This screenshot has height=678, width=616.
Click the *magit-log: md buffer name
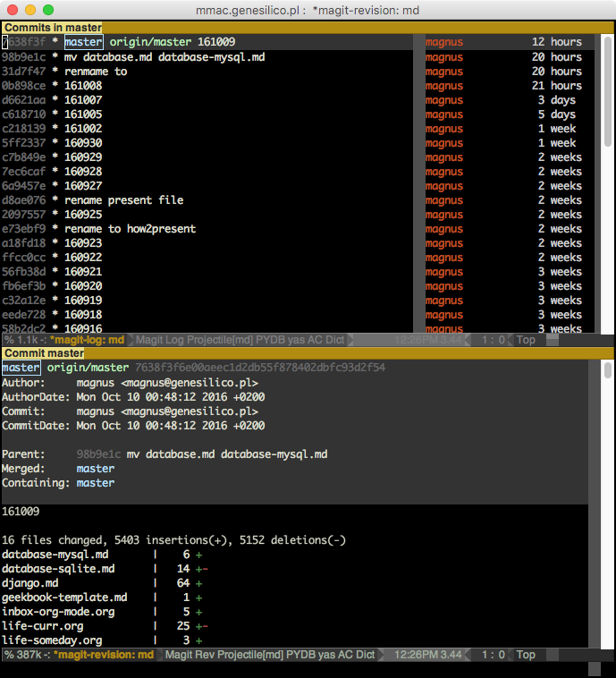click(88, 340)
